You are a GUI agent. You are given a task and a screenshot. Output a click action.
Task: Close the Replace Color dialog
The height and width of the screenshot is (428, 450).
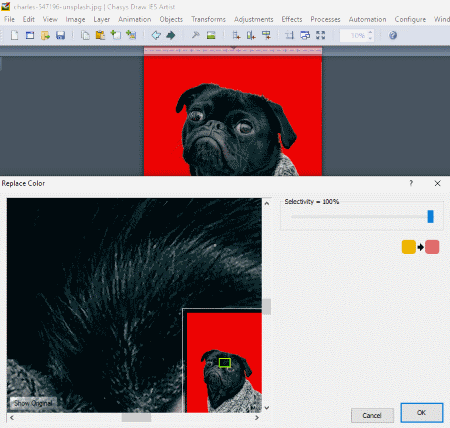click(437, 183)
